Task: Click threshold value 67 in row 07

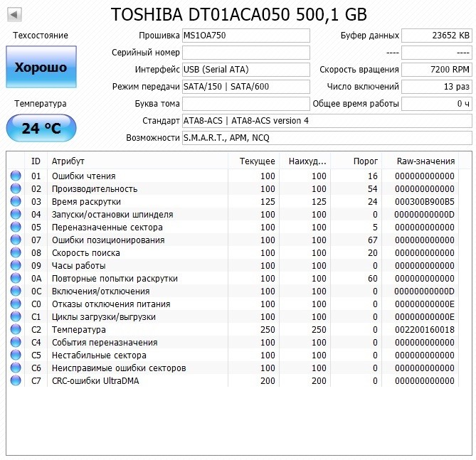Action: [x=373, y=240]
